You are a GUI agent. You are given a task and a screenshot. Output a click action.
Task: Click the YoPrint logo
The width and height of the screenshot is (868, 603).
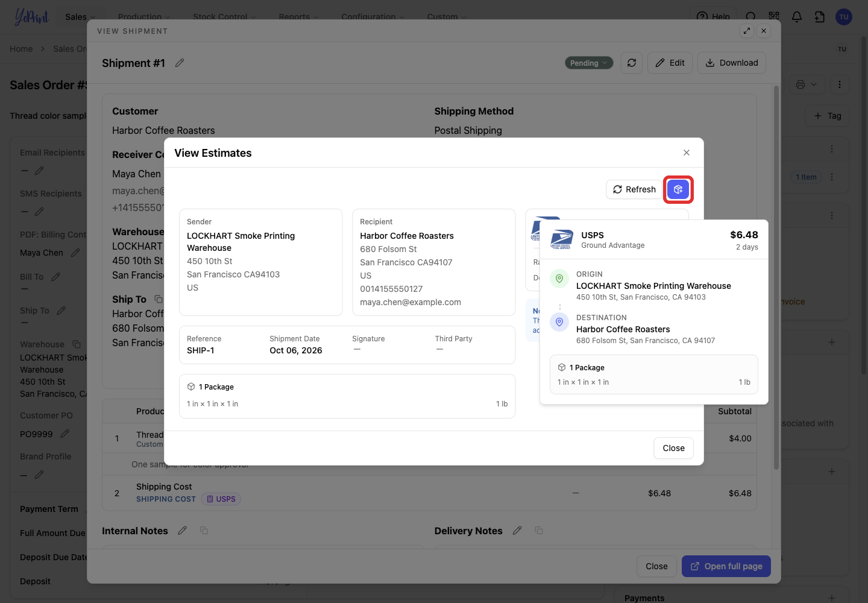coord(31,17)
